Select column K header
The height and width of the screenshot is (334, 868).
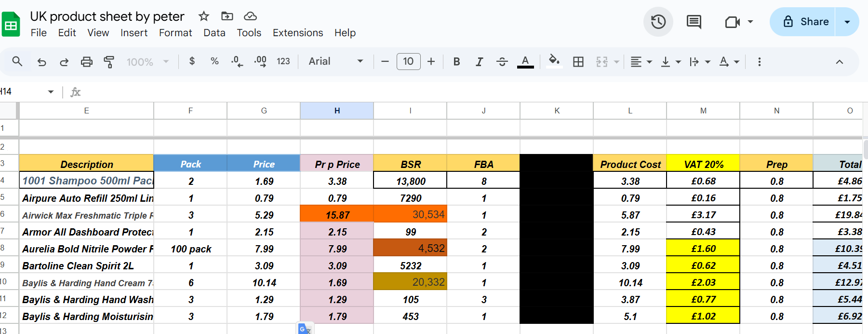coord(557,111)
